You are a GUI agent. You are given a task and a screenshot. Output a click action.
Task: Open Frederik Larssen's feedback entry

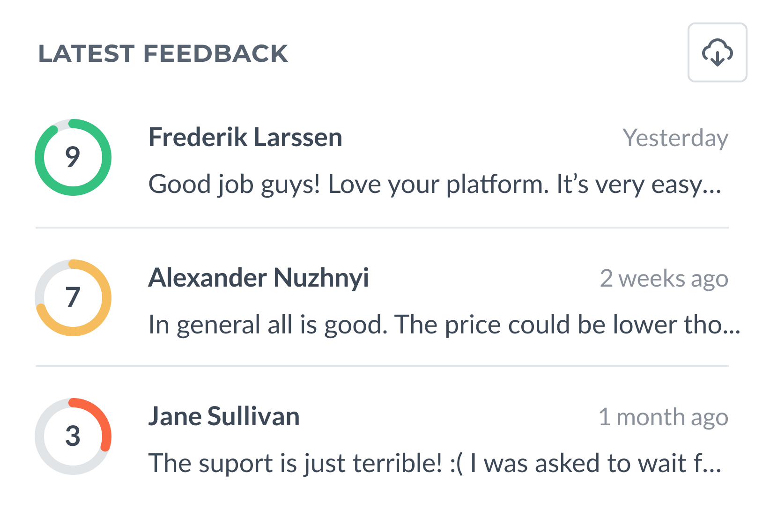[245, 138]
